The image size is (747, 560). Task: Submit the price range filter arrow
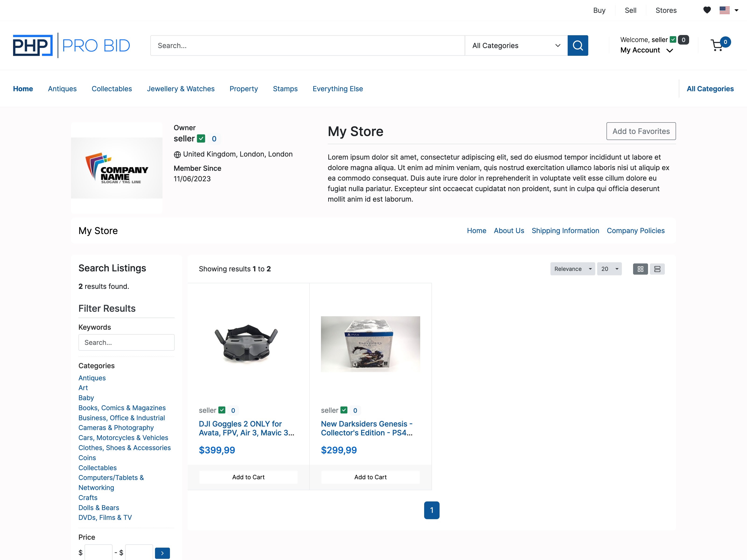(x=162, y=553)
